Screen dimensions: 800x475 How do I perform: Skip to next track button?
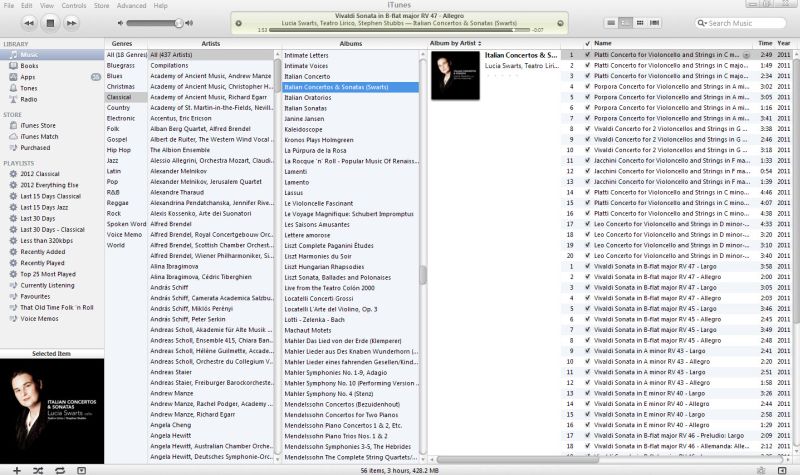click(x=71, y=23)
